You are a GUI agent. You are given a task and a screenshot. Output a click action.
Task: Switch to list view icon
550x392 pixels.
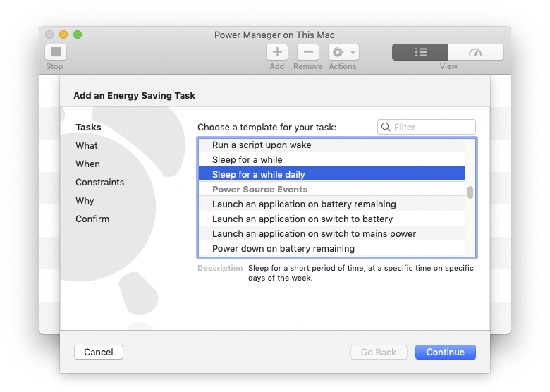coord(420,52)
